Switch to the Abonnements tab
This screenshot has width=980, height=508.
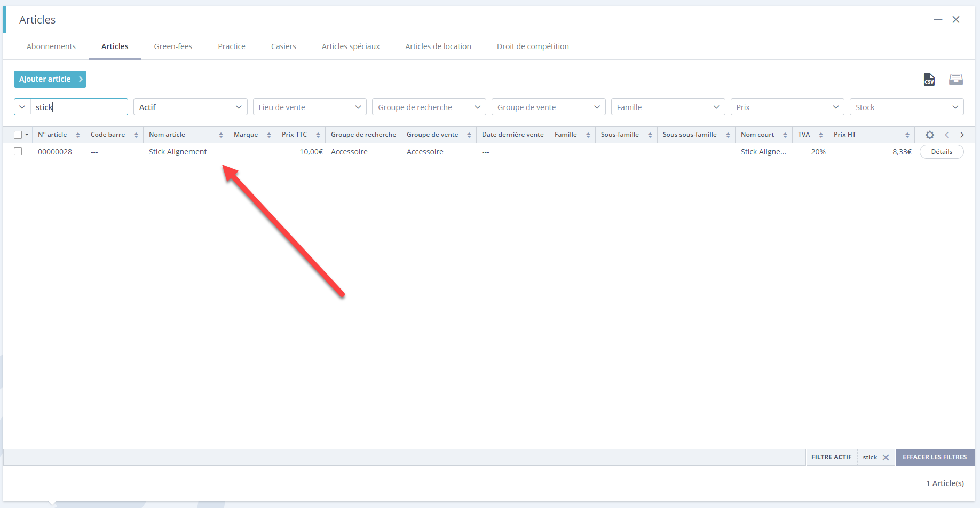tap(51, 46)
